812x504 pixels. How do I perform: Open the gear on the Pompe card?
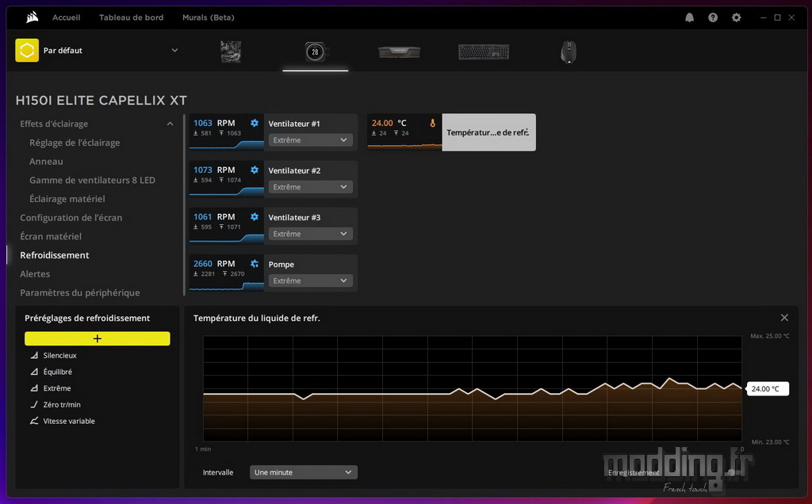pyautogui.click(x=255, y=264)
